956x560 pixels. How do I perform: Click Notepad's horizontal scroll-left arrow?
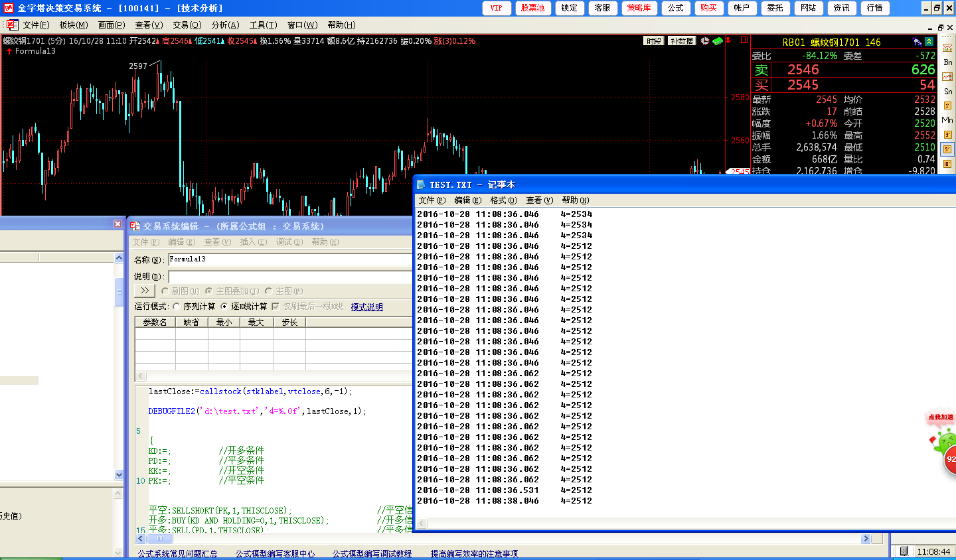click(x=422, y=524)
